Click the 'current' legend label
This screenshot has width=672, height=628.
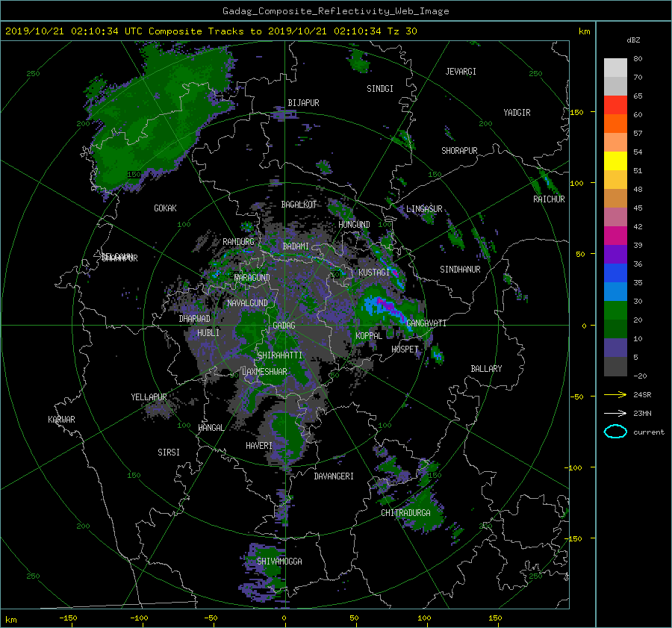click(648, 432)
